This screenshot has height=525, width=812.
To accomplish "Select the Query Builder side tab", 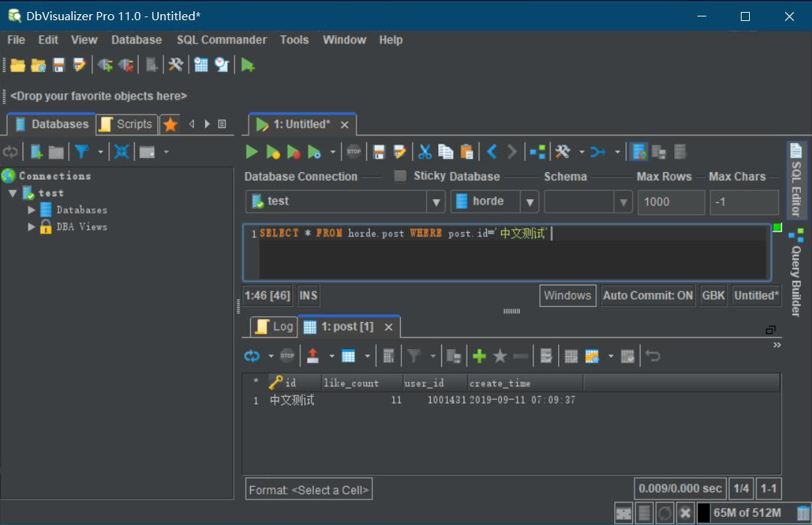I will 796,273.
